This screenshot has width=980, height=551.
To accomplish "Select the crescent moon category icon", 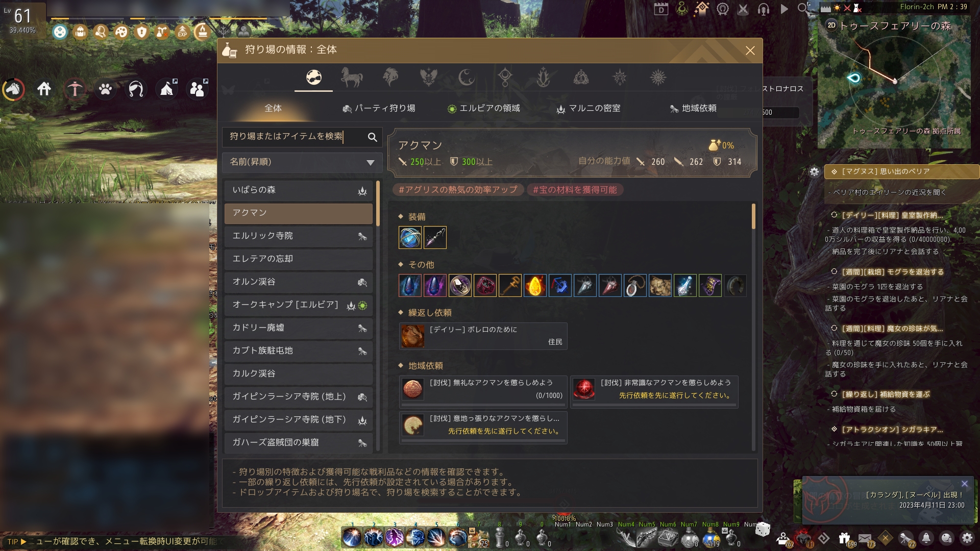I will pos(466,78).
